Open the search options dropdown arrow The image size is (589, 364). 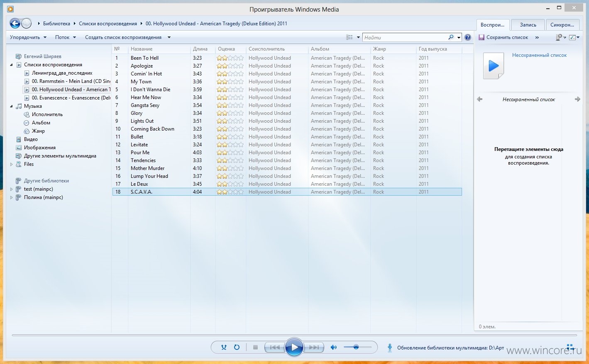458,37
